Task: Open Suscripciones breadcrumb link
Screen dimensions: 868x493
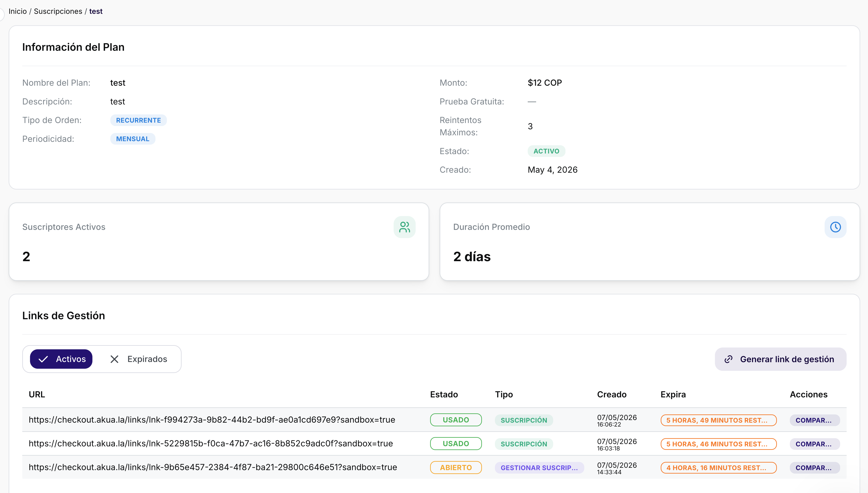Action: coord(58,11)
